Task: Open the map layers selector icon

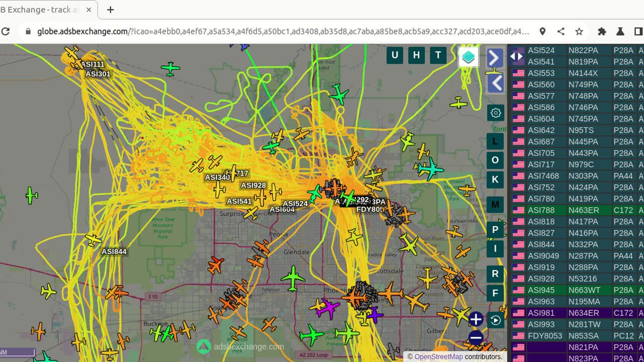Action: point(468,57)
